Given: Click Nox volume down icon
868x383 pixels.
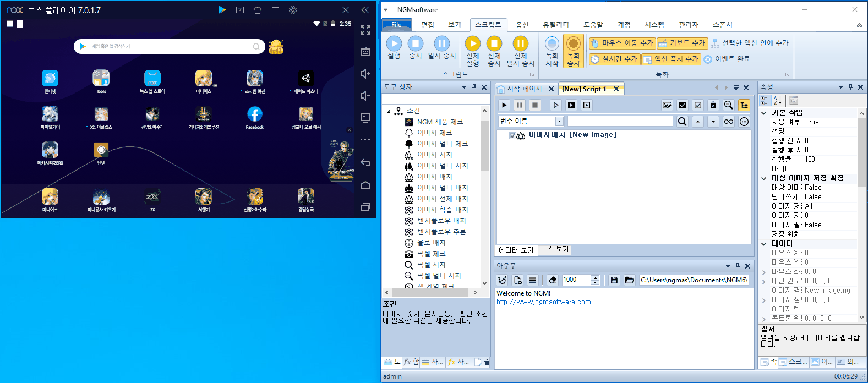Looking at the screenshot, I should [365, 96].
